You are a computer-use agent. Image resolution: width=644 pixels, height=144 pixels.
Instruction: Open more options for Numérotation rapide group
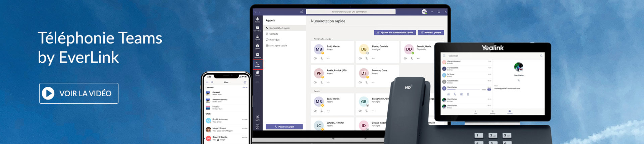441,39
